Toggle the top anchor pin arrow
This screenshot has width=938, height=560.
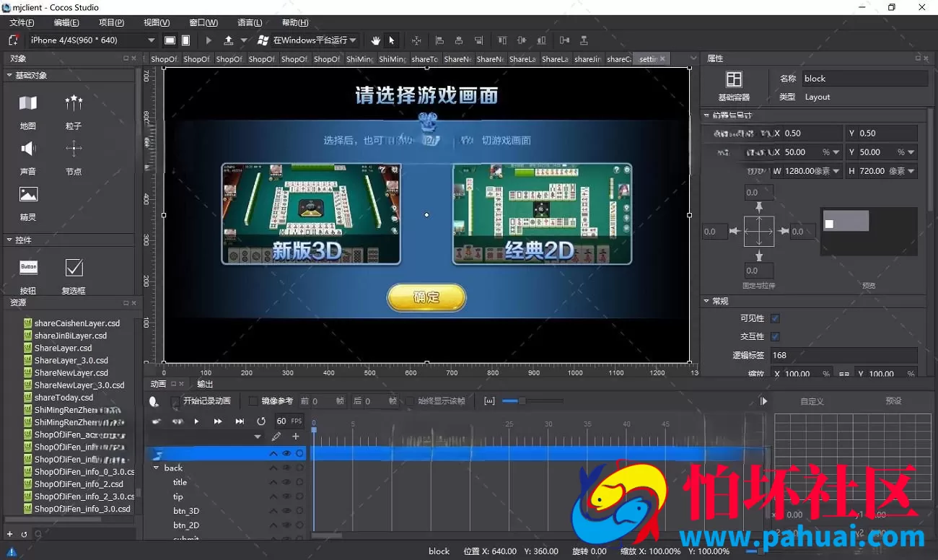point(758,207)
